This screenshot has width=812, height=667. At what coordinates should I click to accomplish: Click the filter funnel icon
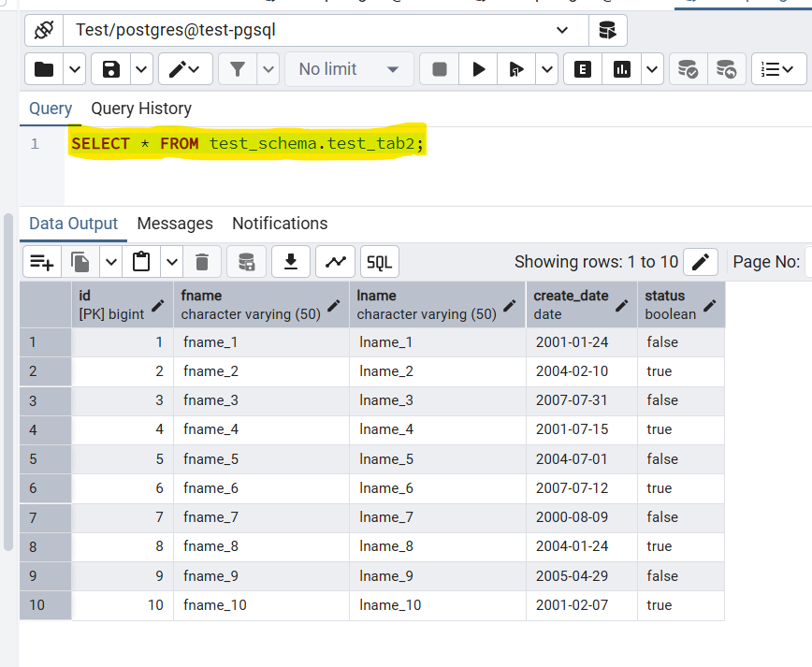[238, 69]
